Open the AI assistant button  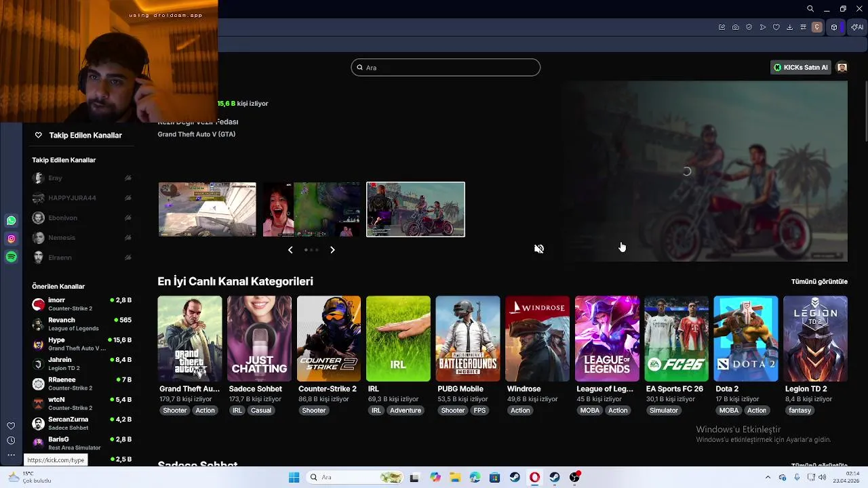point(858,27)
